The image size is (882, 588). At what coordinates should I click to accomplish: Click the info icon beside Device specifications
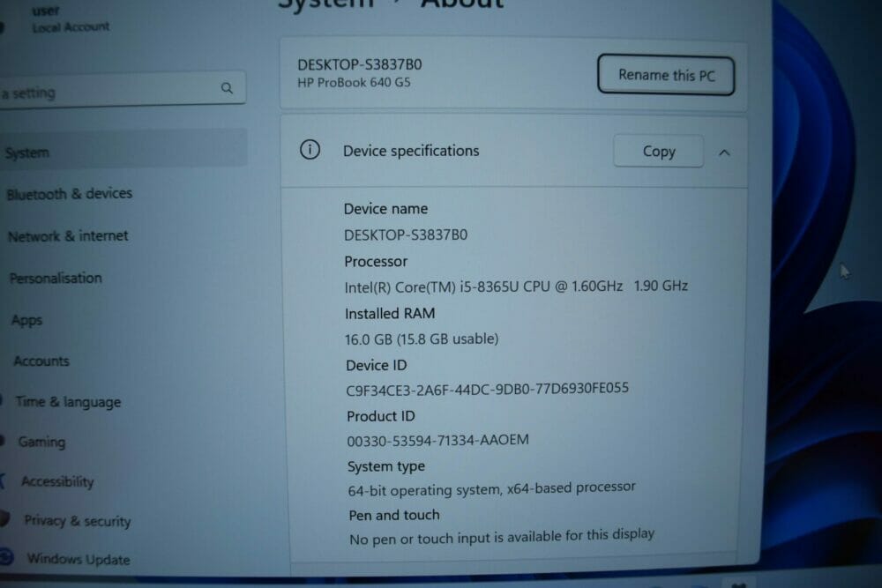click(x=310, y=150)
